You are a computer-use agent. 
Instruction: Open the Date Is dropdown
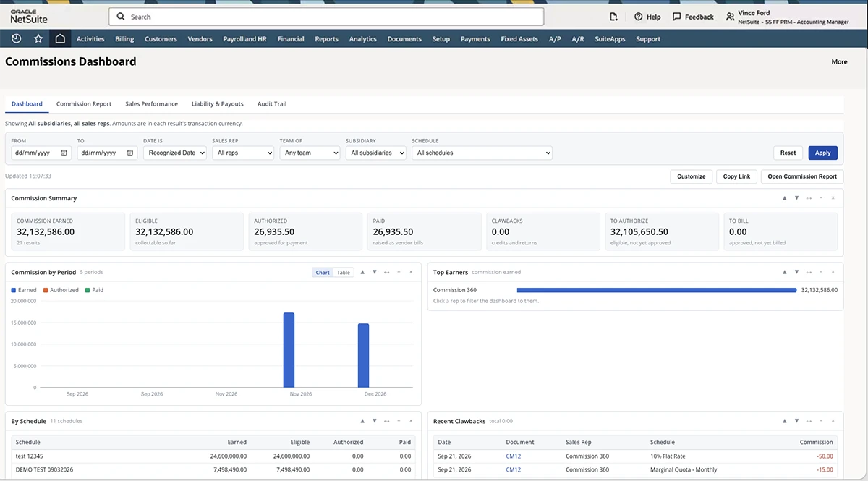point(175,153)
